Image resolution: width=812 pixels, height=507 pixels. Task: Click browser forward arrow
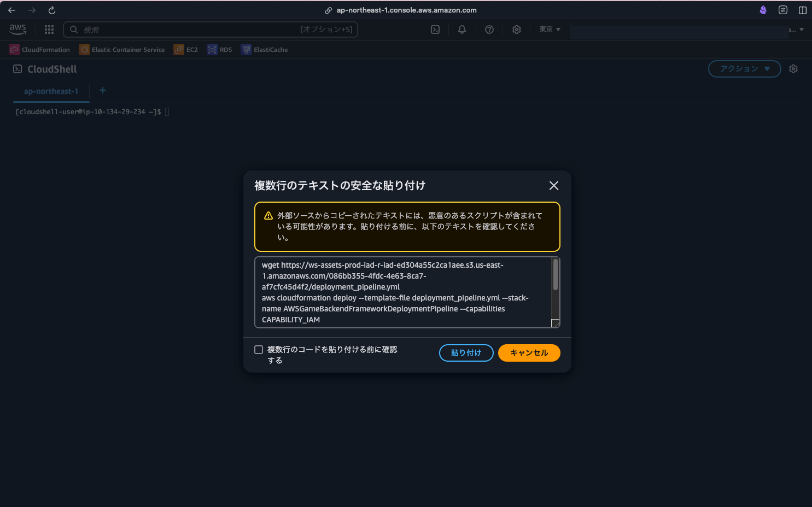32,10
